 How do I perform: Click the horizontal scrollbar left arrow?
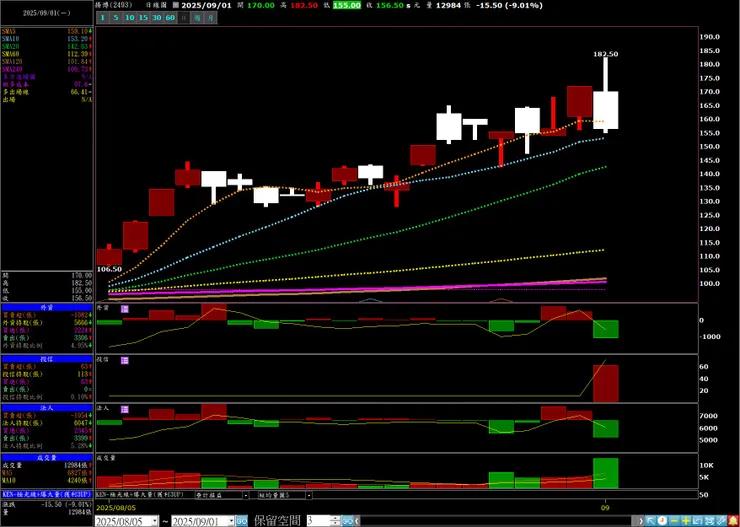[357, 521]
